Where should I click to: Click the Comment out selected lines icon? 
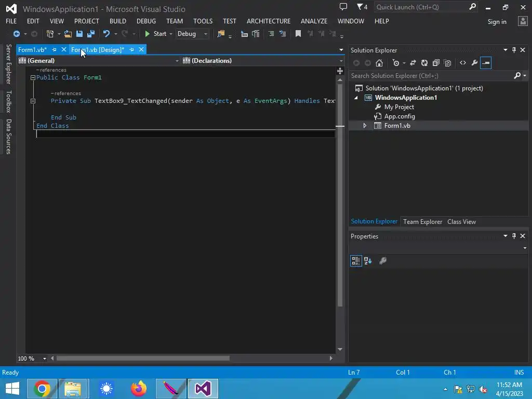pyautogui.click(x=271, y=34)
